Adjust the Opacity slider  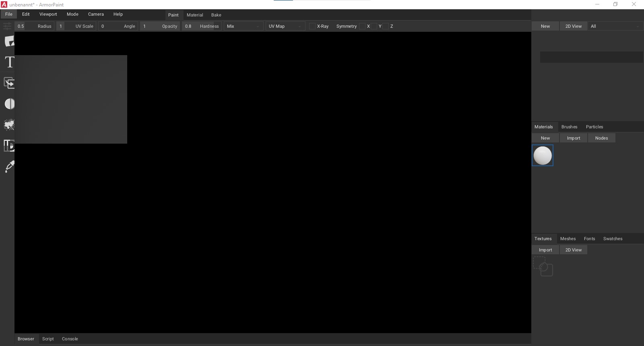pos(160,26)
